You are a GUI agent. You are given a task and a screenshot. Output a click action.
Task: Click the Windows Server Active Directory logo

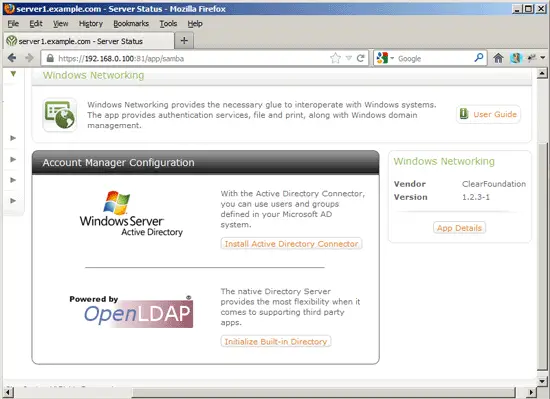point(131,214)
